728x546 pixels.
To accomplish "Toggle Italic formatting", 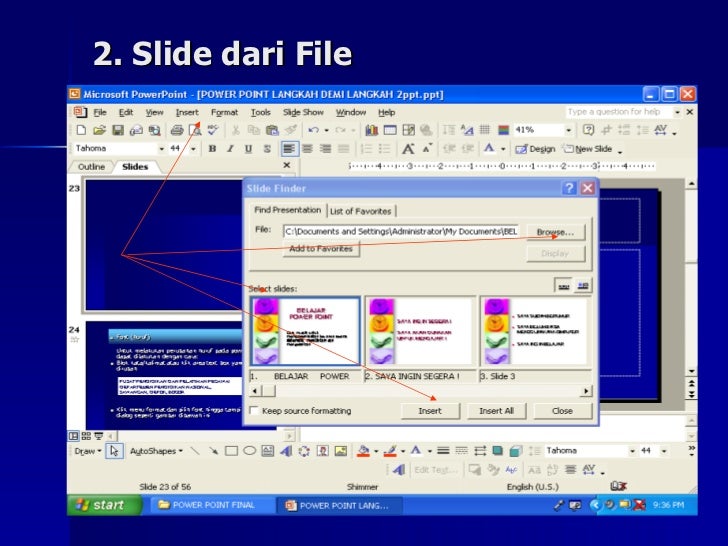I will pyautogui.click(x=230, y=149).
